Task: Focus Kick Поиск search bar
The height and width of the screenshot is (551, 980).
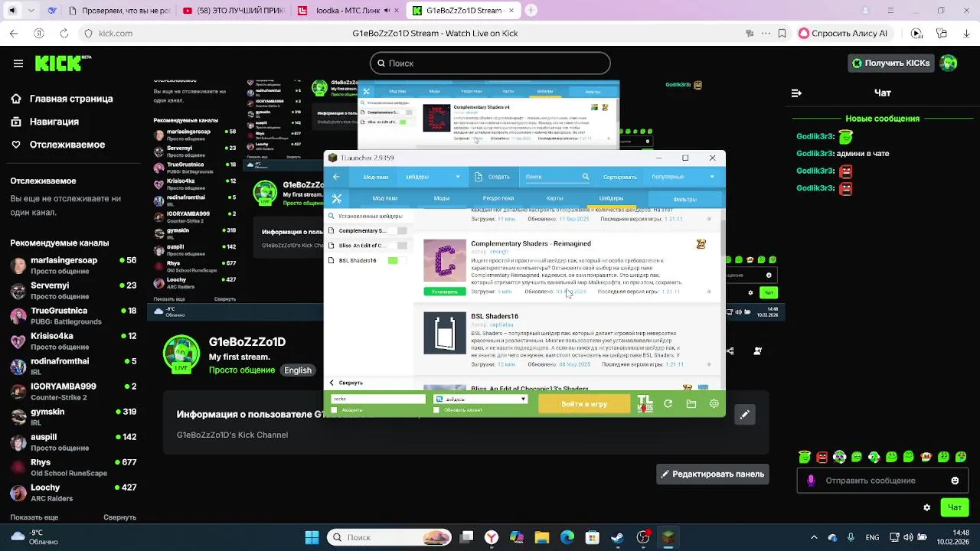Action: tap(490, 64)
